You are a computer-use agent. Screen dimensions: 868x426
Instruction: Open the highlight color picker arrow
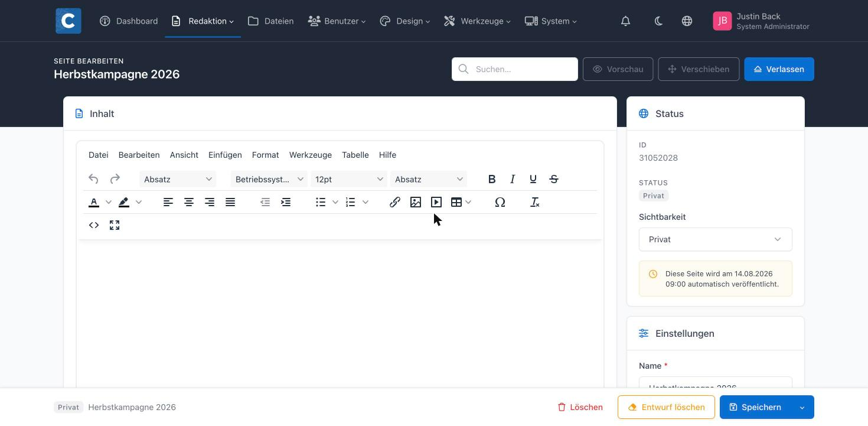point(139,202)
